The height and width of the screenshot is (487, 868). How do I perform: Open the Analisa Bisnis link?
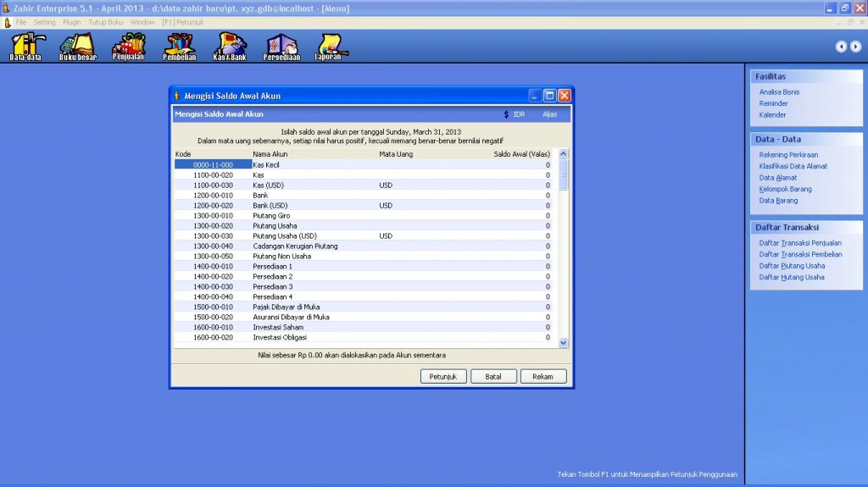tap(779, 91)
